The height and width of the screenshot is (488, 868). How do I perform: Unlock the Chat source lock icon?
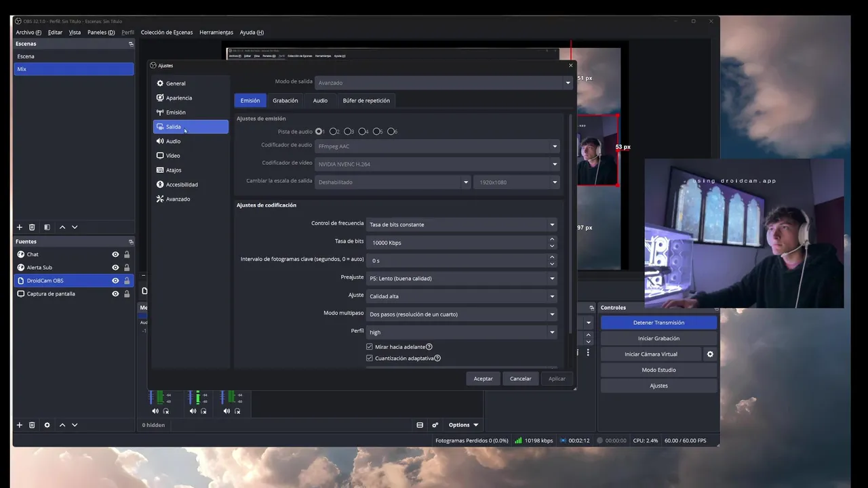[x=127, y=255]
